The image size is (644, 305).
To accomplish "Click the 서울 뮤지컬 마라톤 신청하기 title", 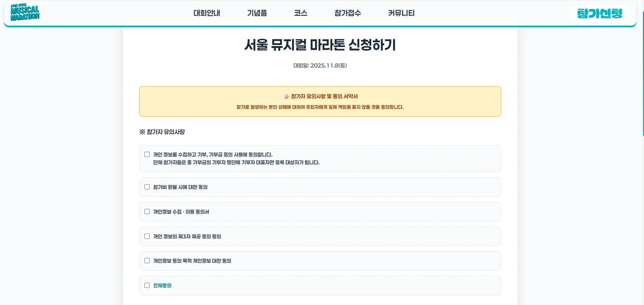I will pyautogui.click(x=320, y=46).
